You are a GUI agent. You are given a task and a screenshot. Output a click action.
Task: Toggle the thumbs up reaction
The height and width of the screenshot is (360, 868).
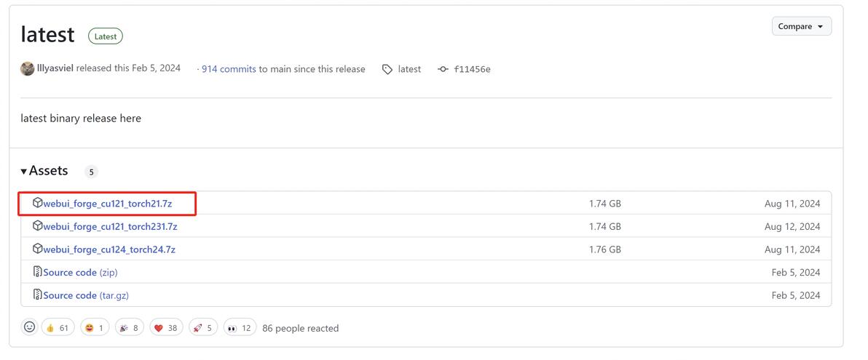tap(58, 328)
